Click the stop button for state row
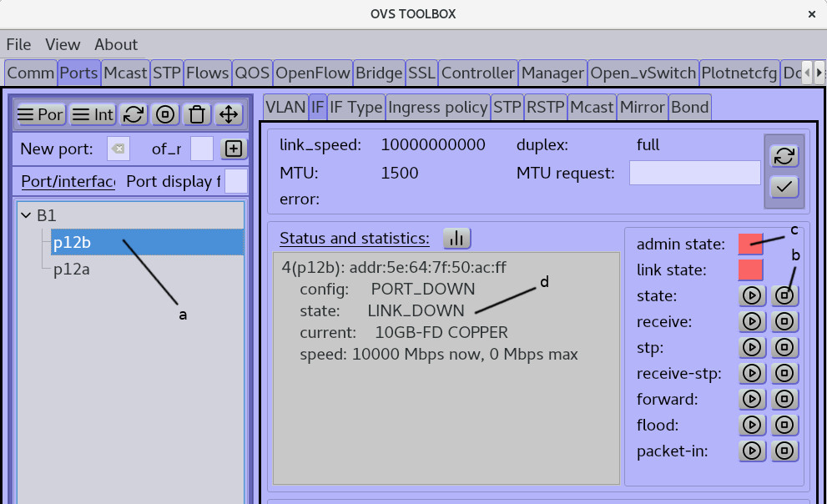This screenshot has height=504, width=827. click(784, 295)
